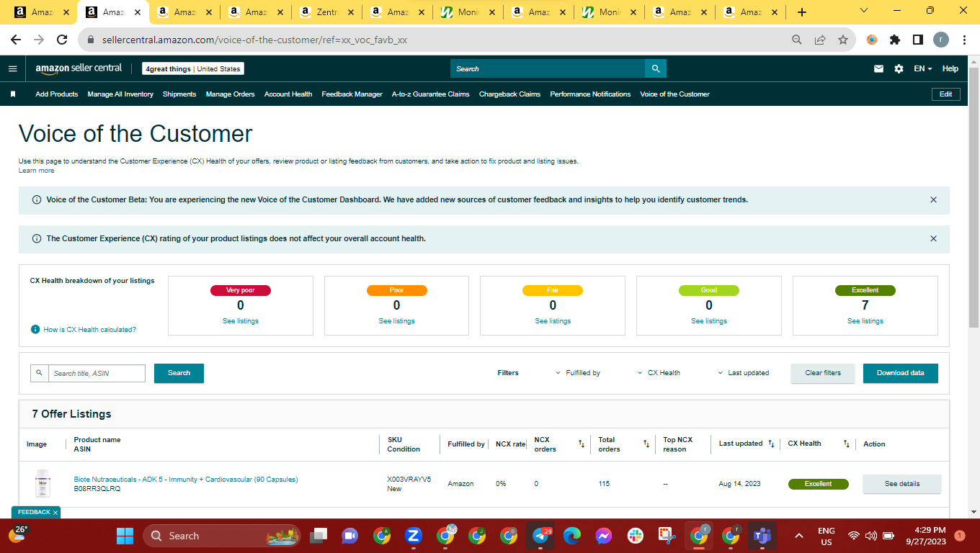
Task: Sort by Total orders column
Action: 646,444
